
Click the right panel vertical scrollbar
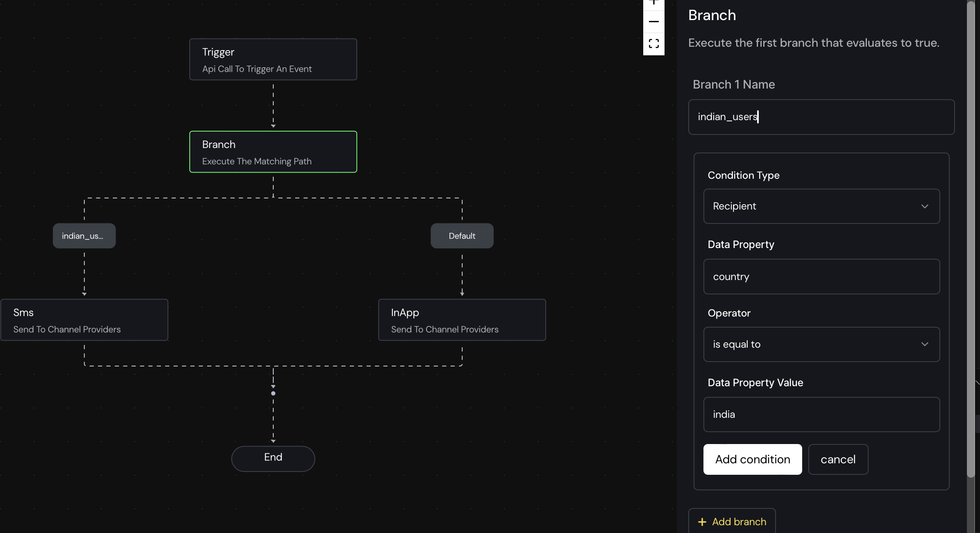pyautogui.click(x=971, y=240)
